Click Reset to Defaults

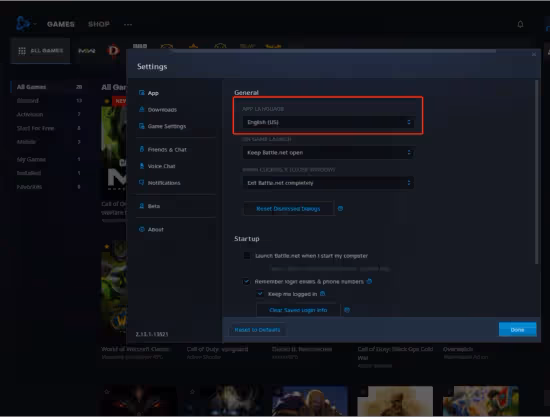(257, 330)
